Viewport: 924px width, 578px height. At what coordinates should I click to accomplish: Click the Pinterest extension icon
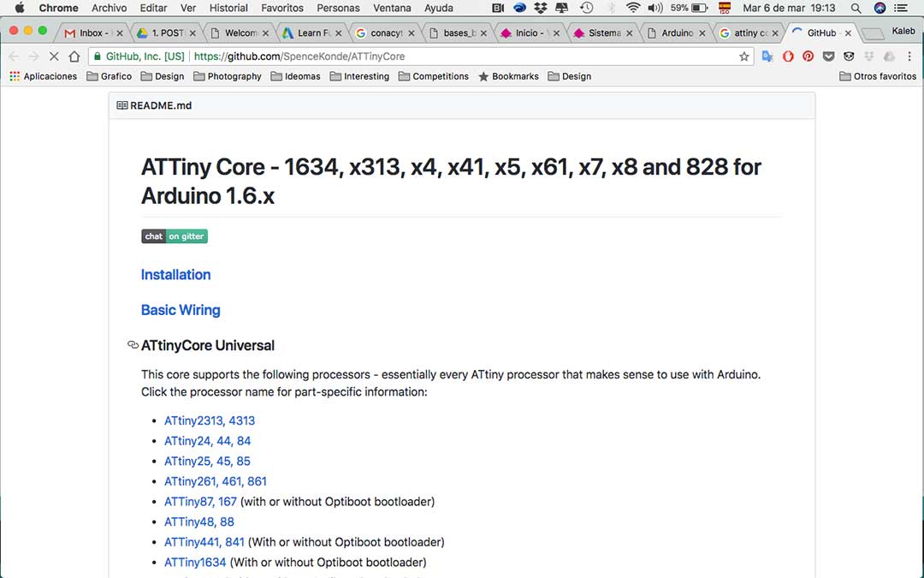coord(808,57)
